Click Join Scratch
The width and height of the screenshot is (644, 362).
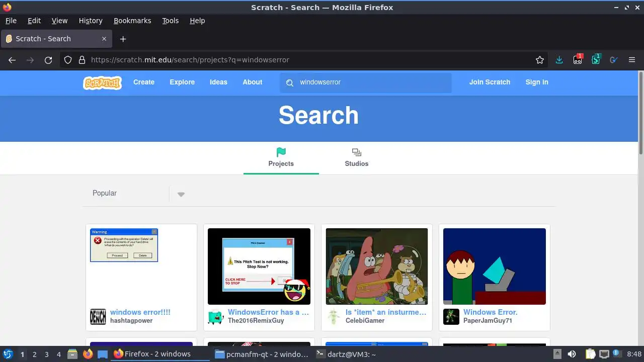490,82
